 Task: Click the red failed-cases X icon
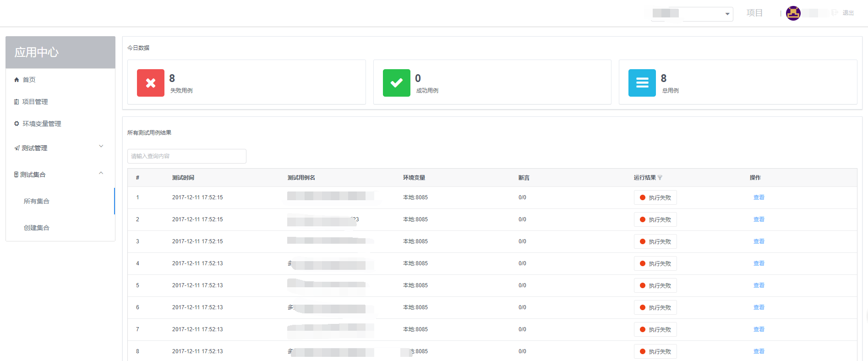[x=150, y=83]
